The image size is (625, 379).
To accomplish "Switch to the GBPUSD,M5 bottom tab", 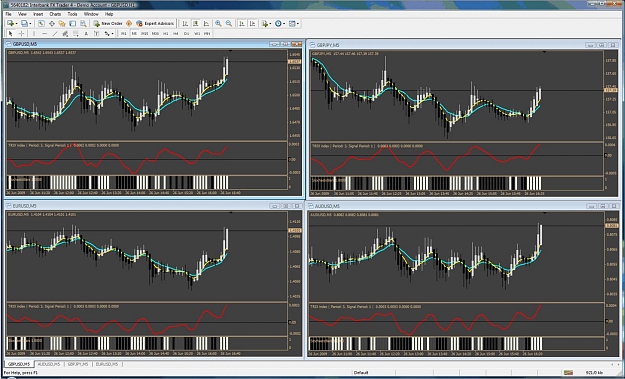I will click(x=19, y=364).
